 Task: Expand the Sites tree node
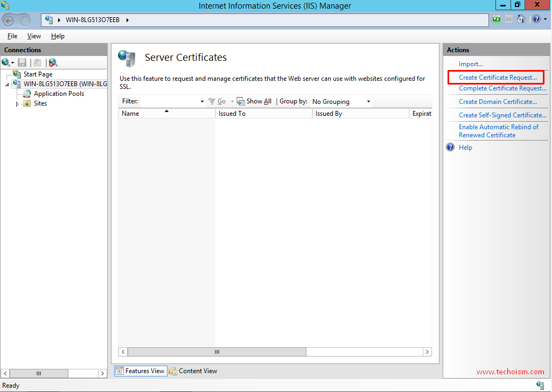17,104
